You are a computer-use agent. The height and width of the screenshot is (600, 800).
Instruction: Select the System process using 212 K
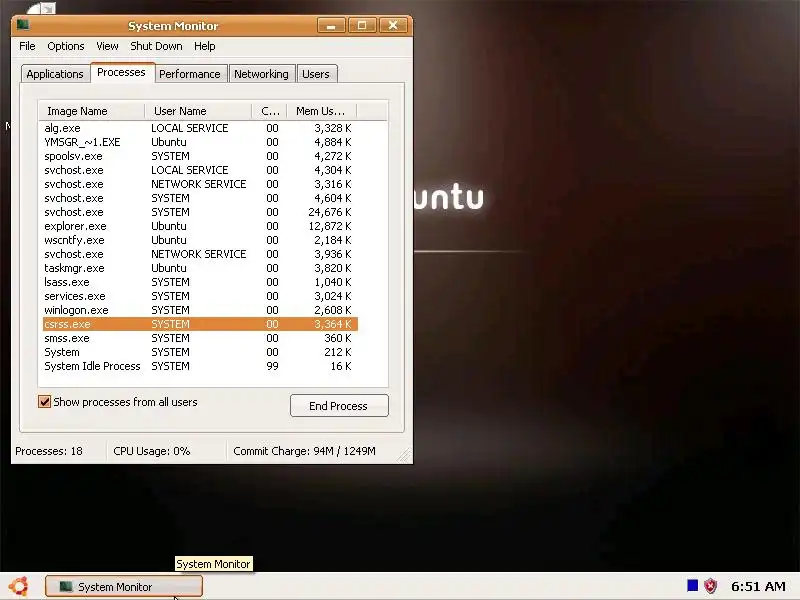tap(200, 352)
